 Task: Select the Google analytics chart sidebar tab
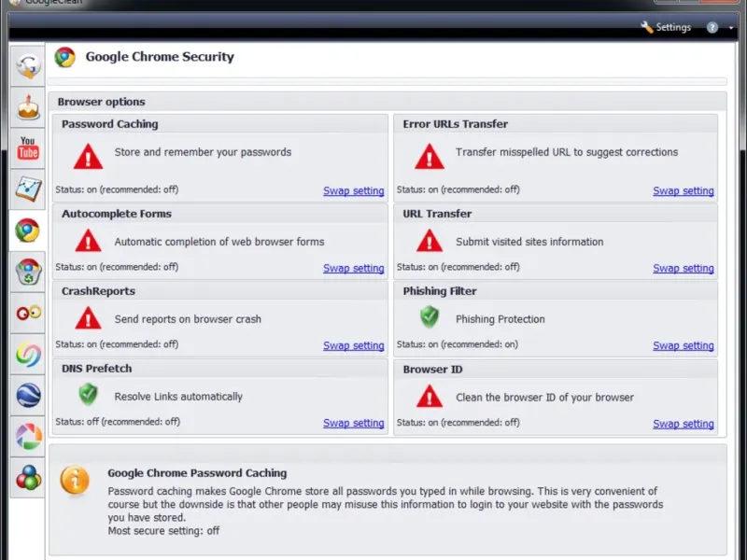(28, 189)
